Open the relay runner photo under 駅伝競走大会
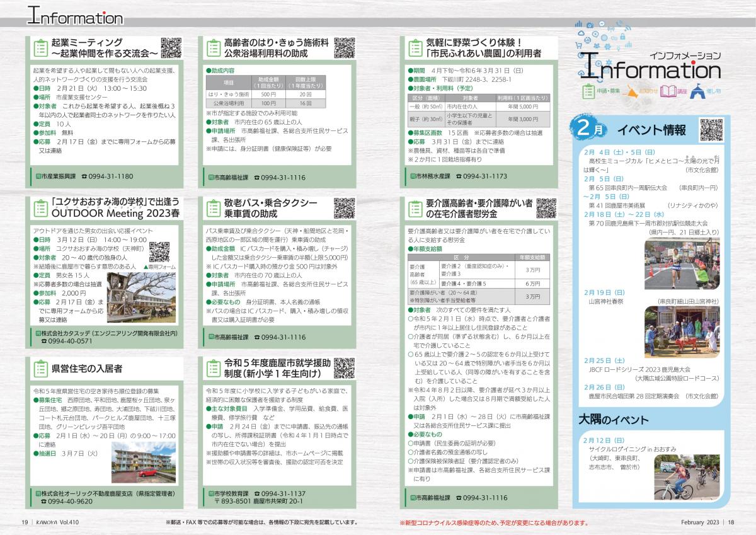The image size is (756, 535). click(x=682, y=262)
